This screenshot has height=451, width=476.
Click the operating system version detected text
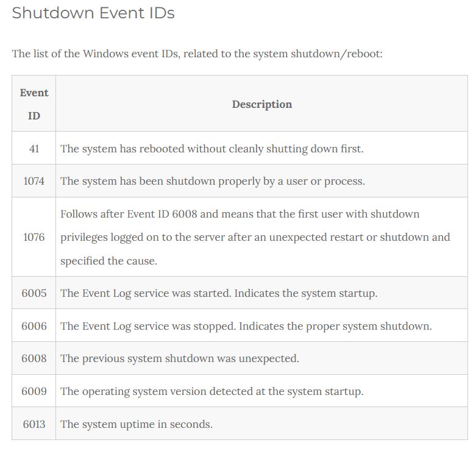point(212,391)
